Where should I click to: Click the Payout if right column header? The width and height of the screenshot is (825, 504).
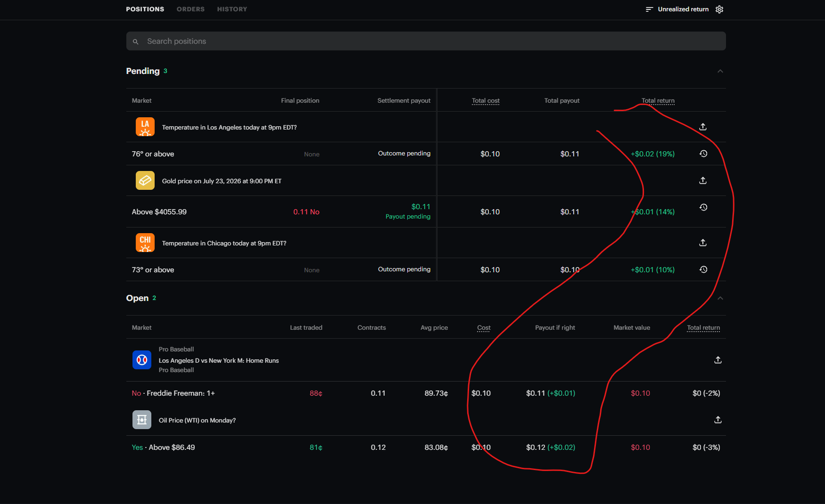(x=555, y=328)
